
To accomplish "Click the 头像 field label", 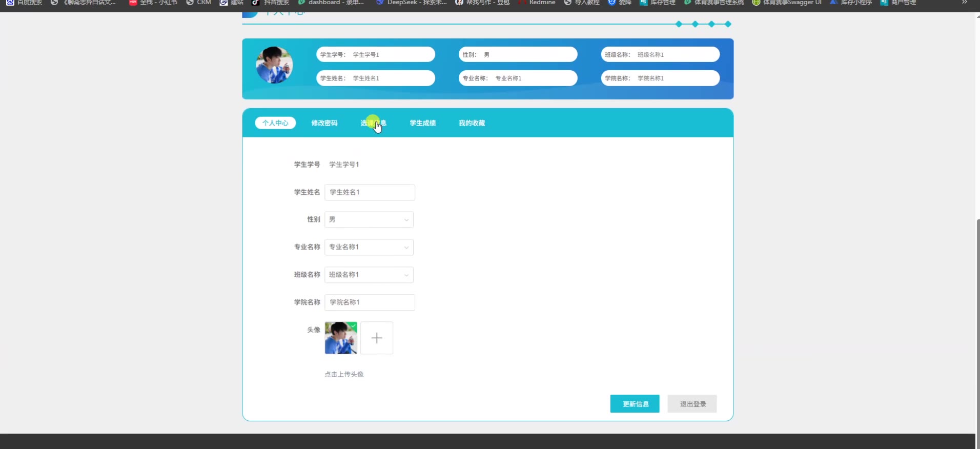I will (x=314, y=330).
